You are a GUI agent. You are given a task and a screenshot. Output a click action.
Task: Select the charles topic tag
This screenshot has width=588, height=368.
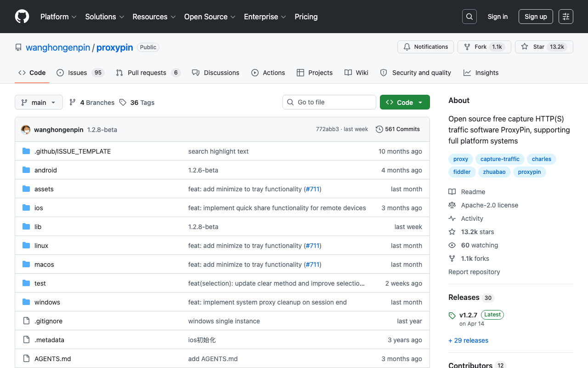(542, 159)
